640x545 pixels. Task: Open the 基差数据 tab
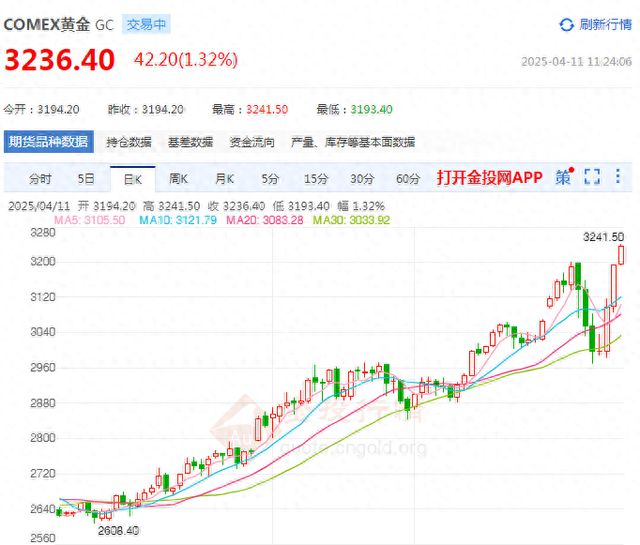[190, 142]
